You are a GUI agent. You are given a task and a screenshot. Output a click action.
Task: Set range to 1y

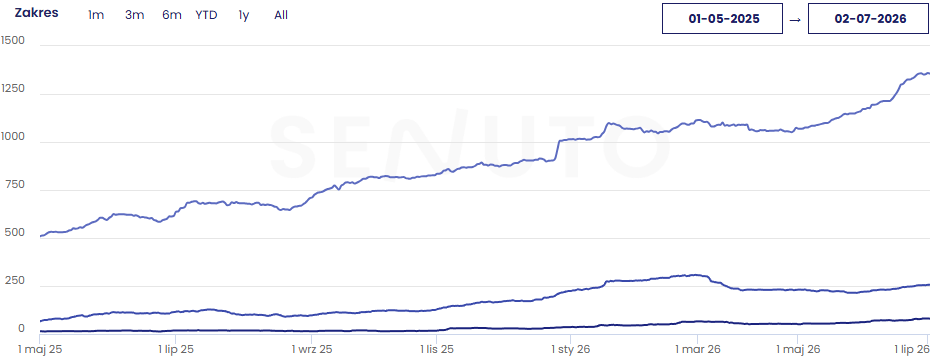pos(243,15)
